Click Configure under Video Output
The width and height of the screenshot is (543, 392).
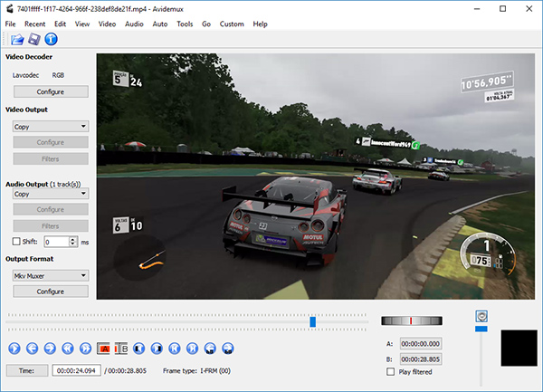pos(51,142)
